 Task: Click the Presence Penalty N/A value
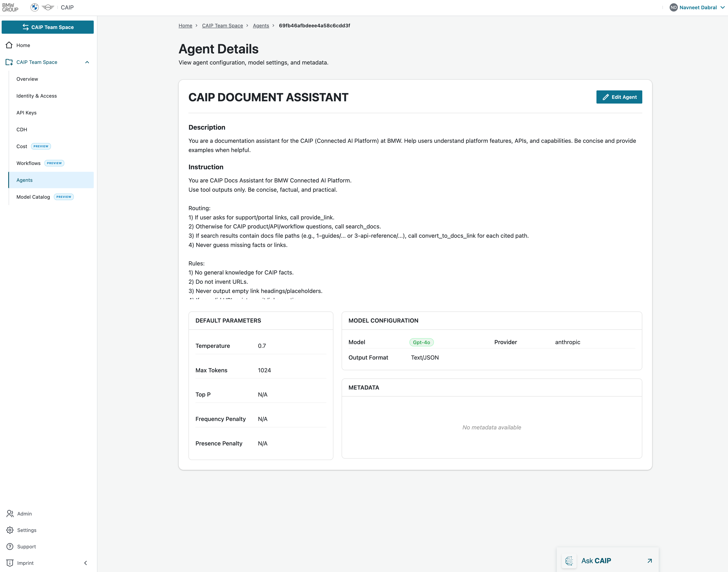point(263,443)
